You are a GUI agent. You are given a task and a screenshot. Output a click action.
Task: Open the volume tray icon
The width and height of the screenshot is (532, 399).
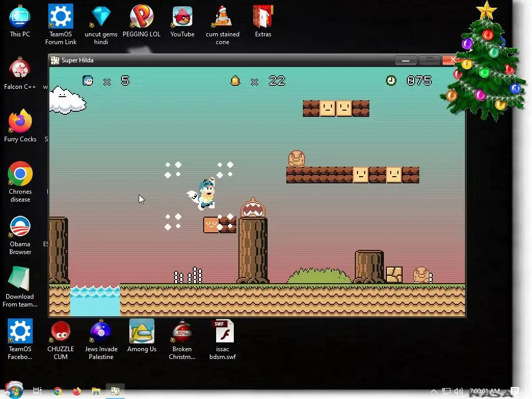click(458, 391)
